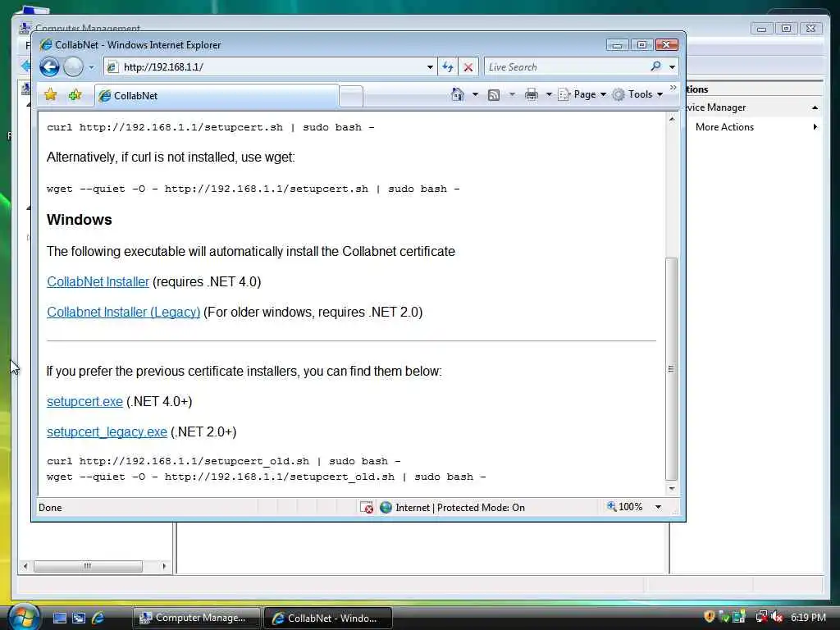Viewport: 840px width, 630px height.
Task: Launch Internet Explorer from quick launch
Action: [98, 618]
